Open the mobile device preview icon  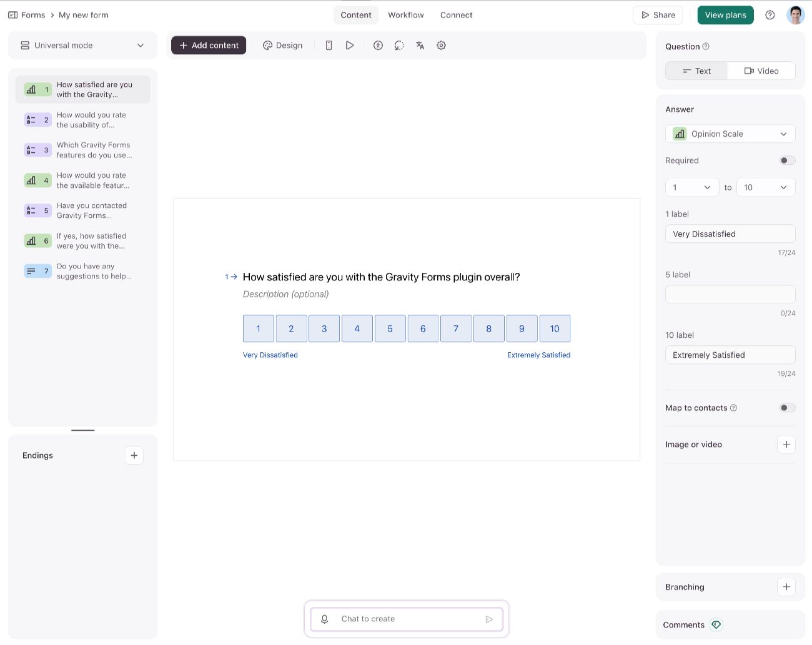(x=329, y=45)
